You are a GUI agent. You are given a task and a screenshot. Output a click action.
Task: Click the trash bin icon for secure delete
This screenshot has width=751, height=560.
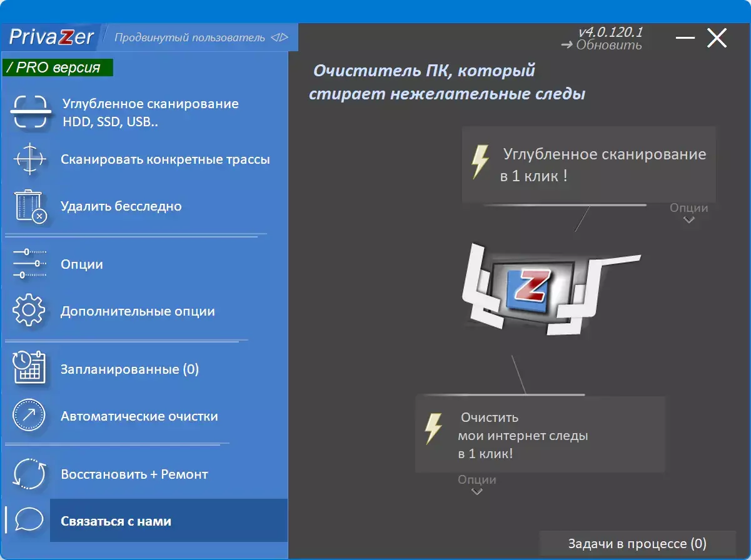pyautogui.click(x=31, y=206)
